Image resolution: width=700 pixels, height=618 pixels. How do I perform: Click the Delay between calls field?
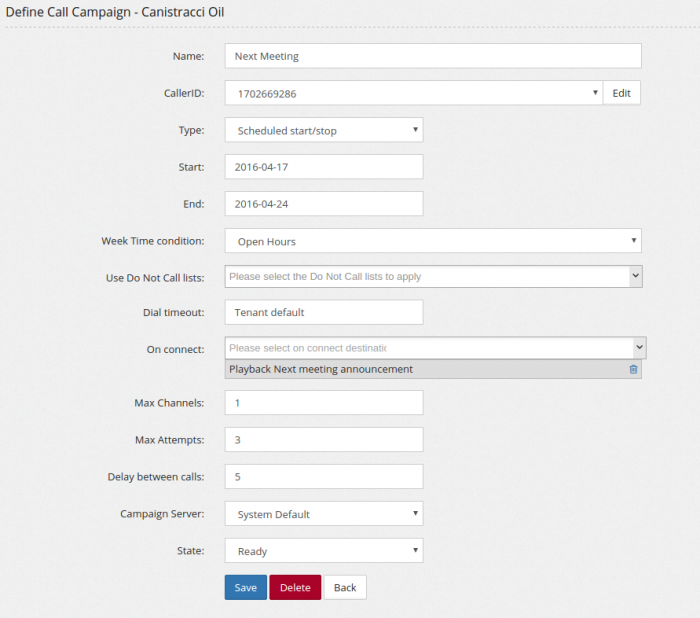pyautogui.click(x=323, y=476)
